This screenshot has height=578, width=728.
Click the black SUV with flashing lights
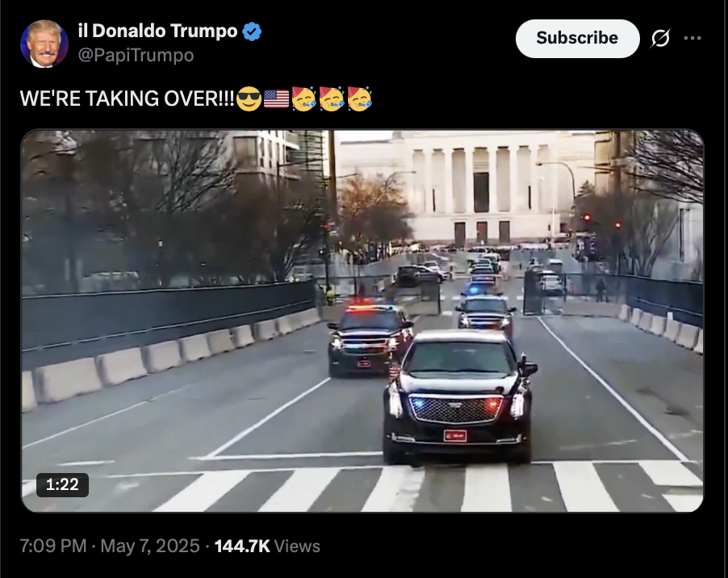(x=370, y=340)
